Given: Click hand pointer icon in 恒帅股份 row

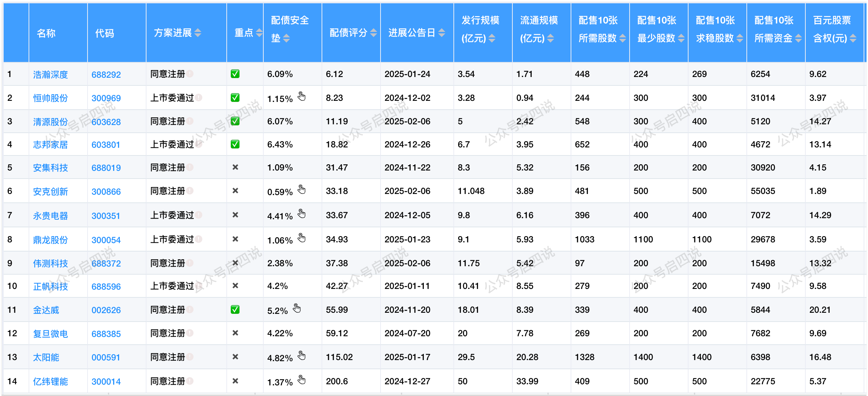Looking at the screenshot, I should tap(301, 96).
